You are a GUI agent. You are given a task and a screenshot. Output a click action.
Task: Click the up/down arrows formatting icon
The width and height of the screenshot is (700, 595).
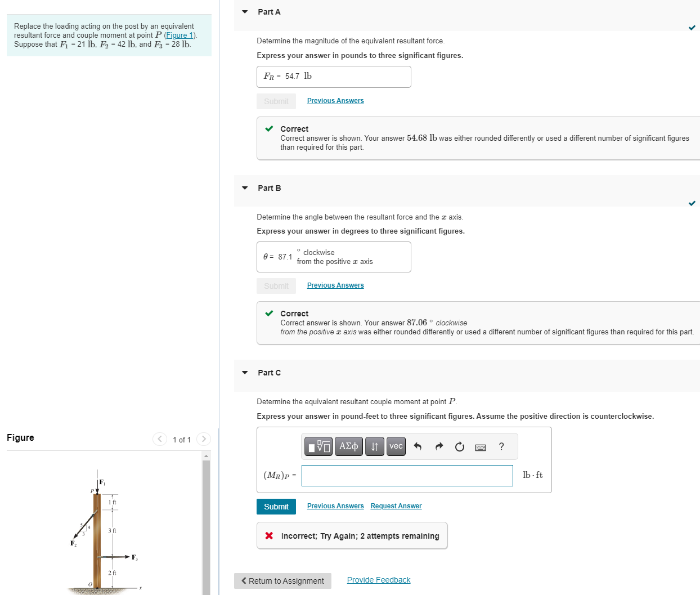pos(374,446)
